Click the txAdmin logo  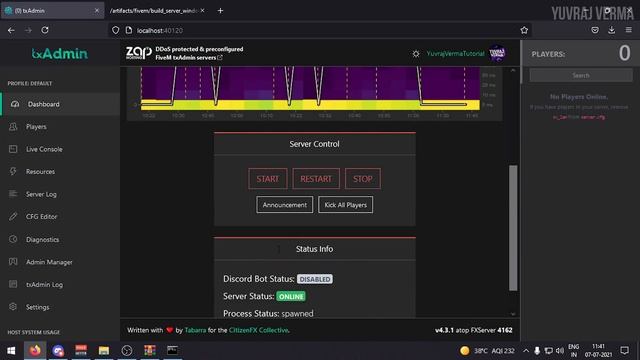(60, 53)
